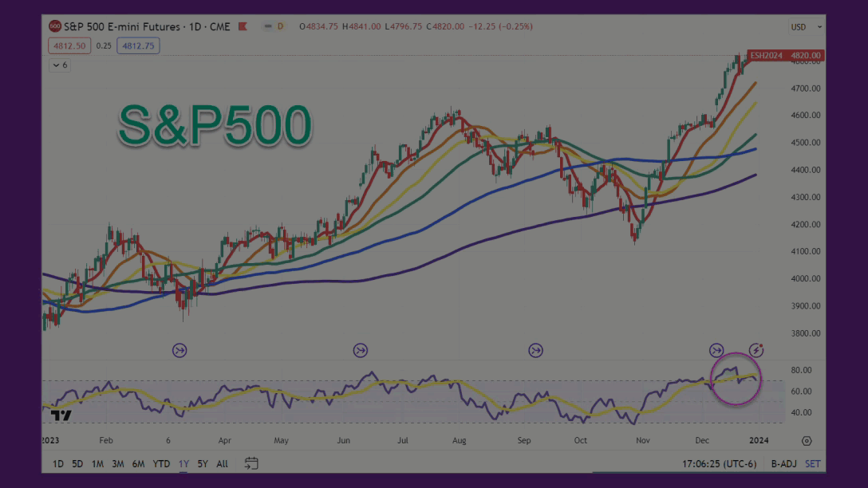This screenshot has width=868, height=488.
Task: Select the YTD time range
Action: pyautogui.click(x=161, y=463)
